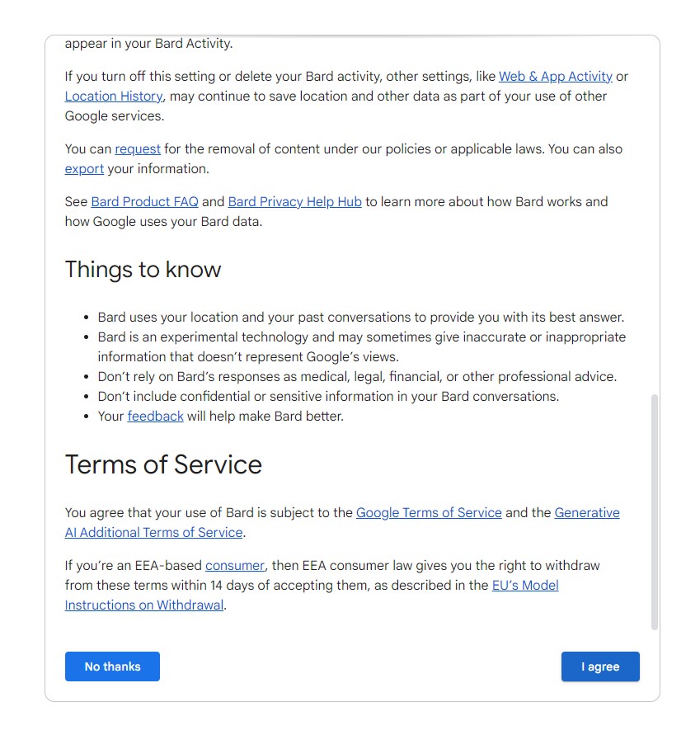
Task: Open the Google Terms of Service link
Action: (x=429, y=513)
